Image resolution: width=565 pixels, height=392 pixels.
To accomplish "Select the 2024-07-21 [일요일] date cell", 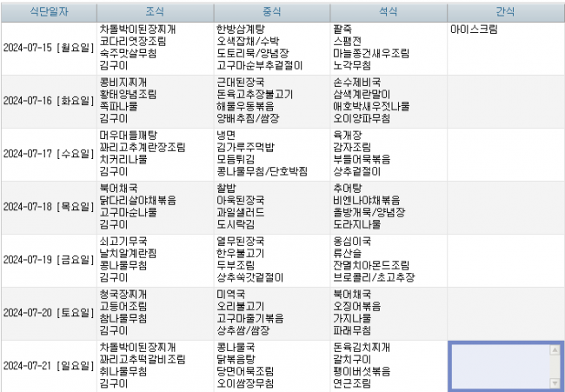I will pos(48,366).
